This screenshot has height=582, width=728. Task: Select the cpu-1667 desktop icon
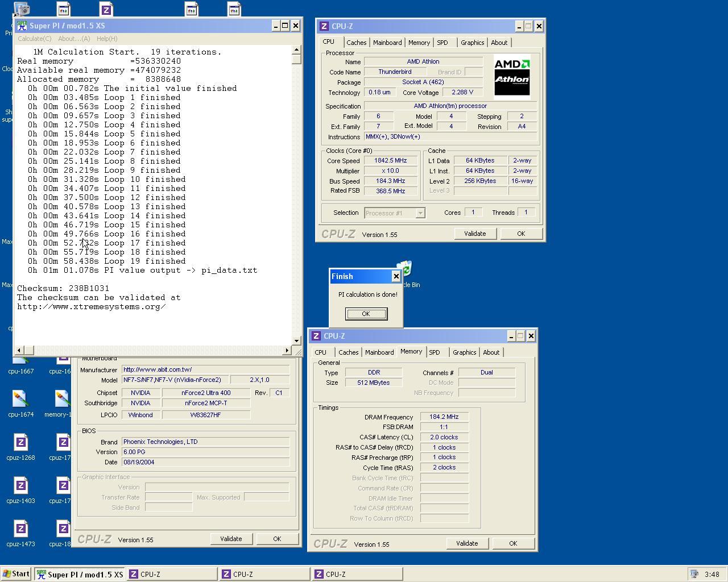[20, 364]
